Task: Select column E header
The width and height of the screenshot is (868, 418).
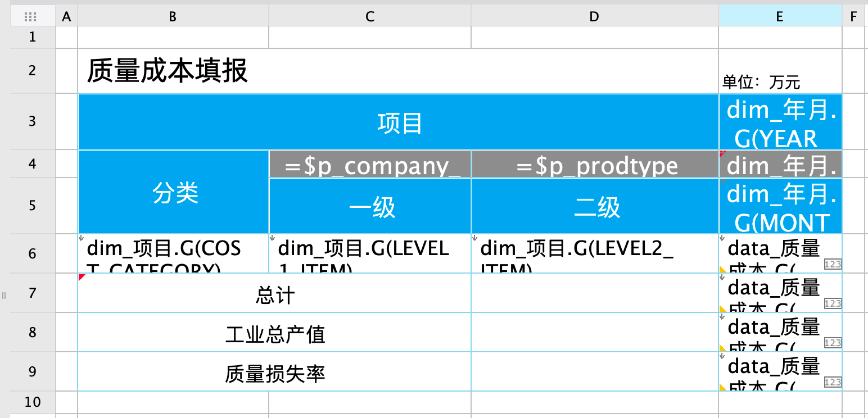Action: point(780,17)
